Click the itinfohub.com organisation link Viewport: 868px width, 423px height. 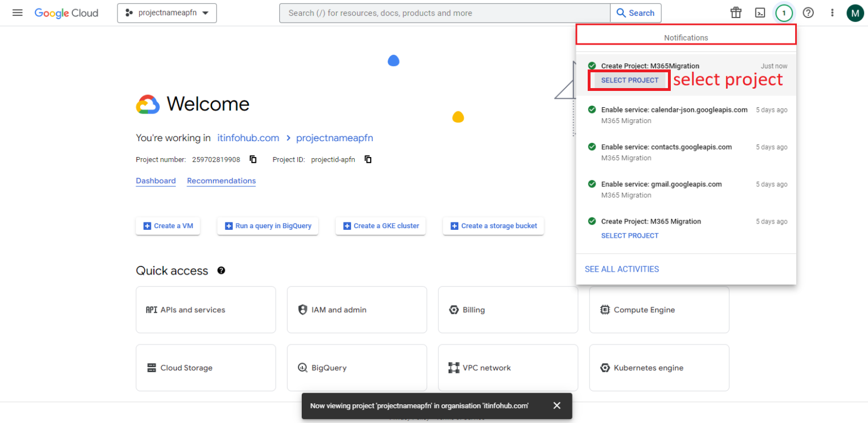[x=248, y=138]
